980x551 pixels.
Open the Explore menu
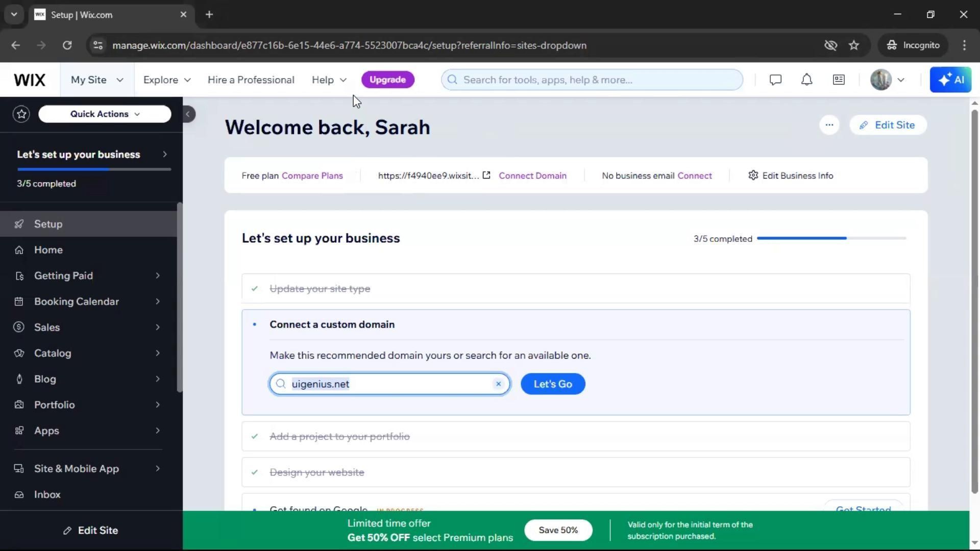tap(167, 80)
